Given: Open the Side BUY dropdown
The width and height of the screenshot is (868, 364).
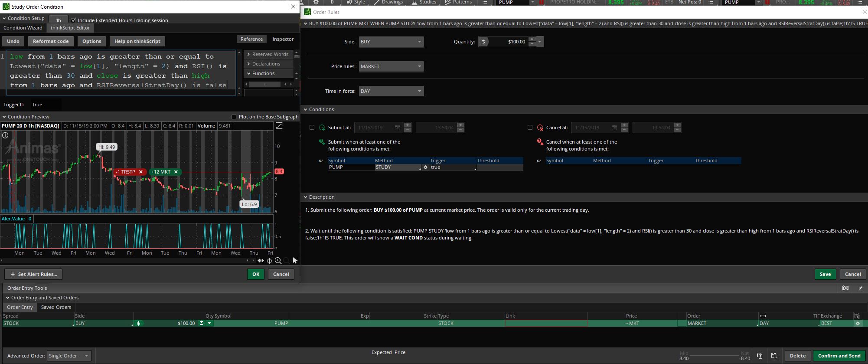Looking at the screenshot, I should (x=391, y=42).
